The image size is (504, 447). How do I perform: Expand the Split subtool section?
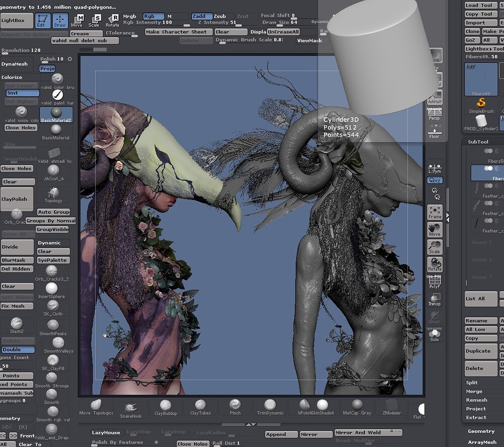pyautogui.click(x=472, y=382)
